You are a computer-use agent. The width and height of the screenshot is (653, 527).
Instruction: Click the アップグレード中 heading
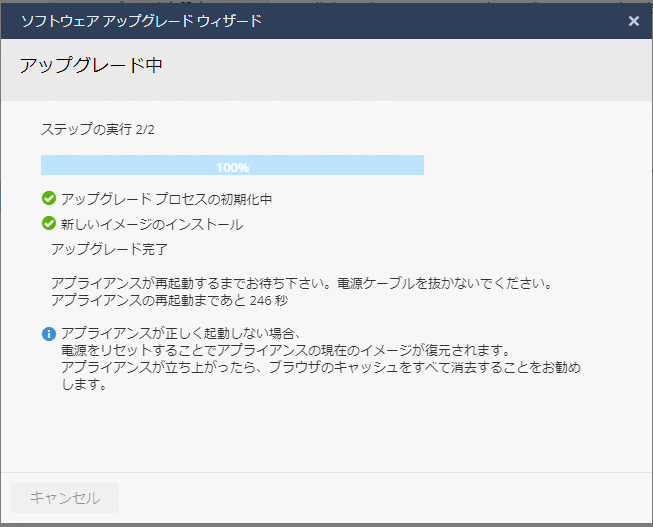91,66
